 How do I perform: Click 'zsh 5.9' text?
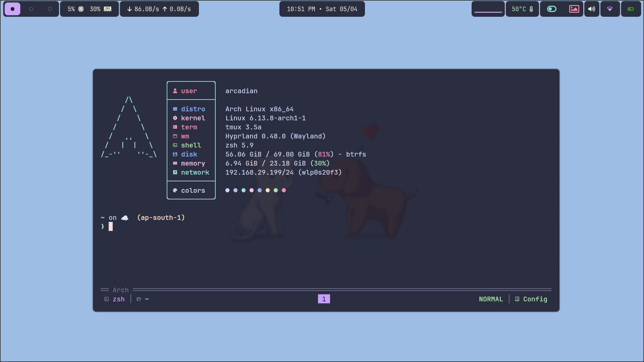(239, 145)
